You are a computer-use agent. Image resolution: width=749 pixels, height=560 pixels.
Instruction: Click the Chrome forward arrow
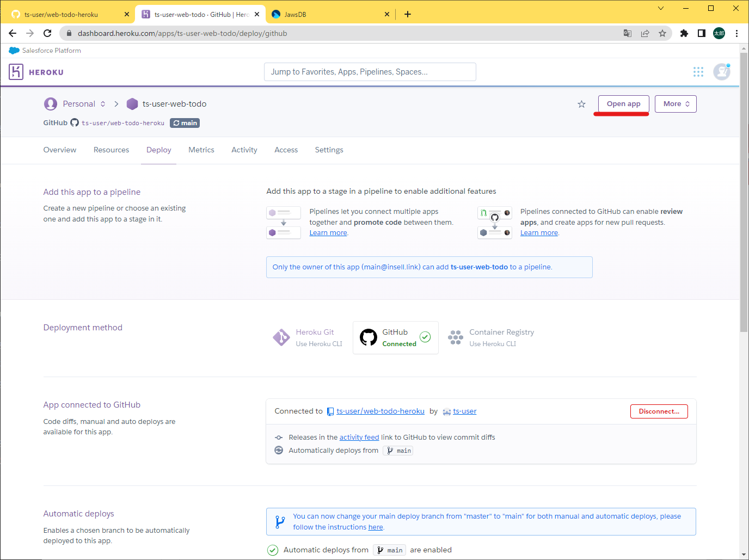pos(30,33)
